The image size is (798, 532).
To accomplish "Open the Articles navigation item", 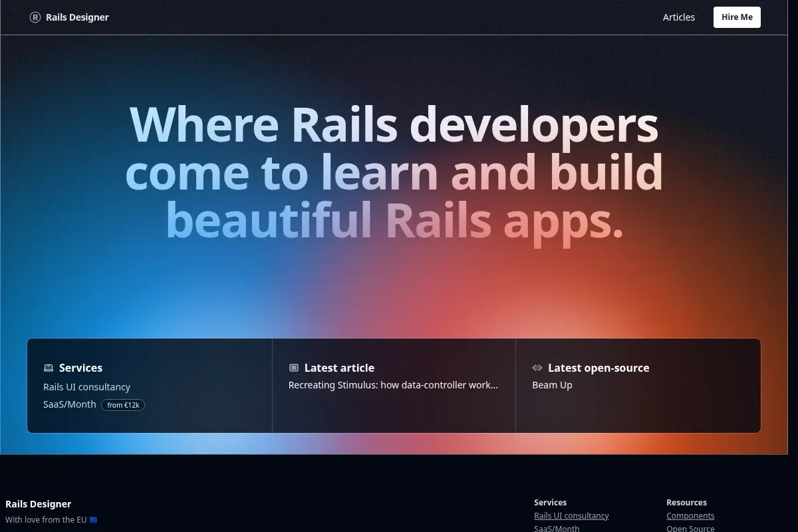I will pyautogui.click(x=679, y=17).
